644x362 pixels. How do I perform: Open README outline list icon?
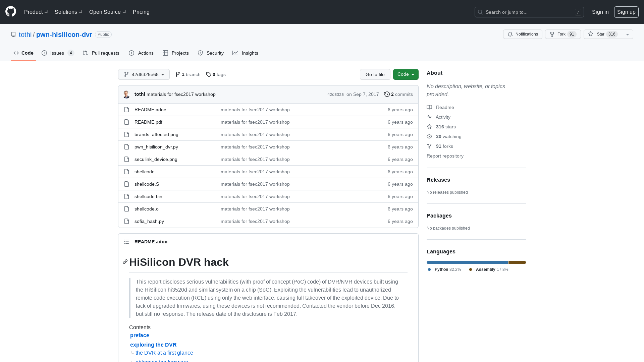(x=126, y=242)
